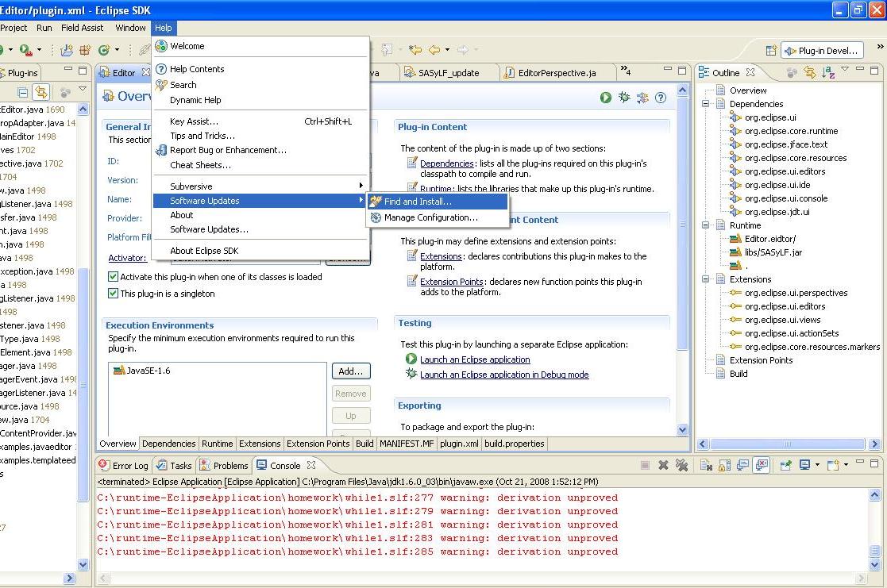Click the help question mark icon in Overview
Screen dimensions: 887x588
point(660,98)
